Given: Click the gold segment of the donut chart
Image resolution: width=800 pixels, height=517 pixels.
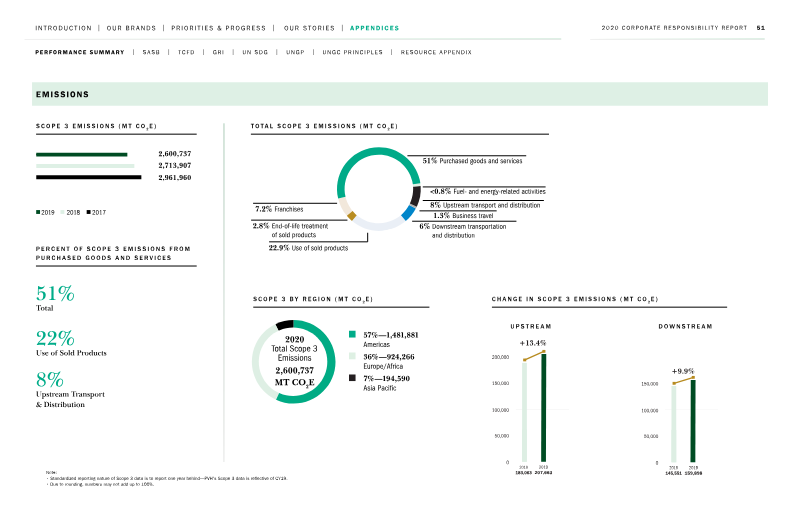Looking at the screenshot, I should [x=352, y=216].
